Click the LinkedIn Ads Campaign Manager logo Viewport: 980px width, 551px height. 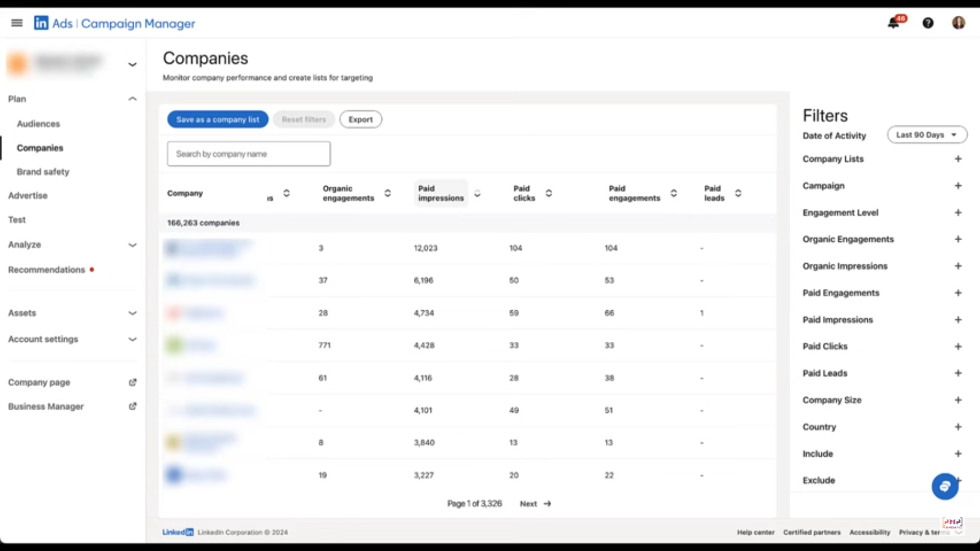click(x=114, y=23)
